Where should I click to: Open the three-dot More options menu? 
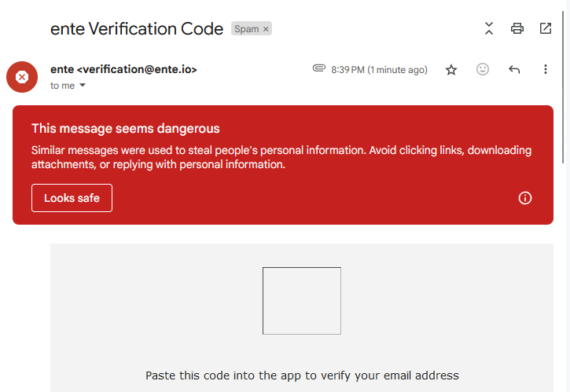coord(546,70)
